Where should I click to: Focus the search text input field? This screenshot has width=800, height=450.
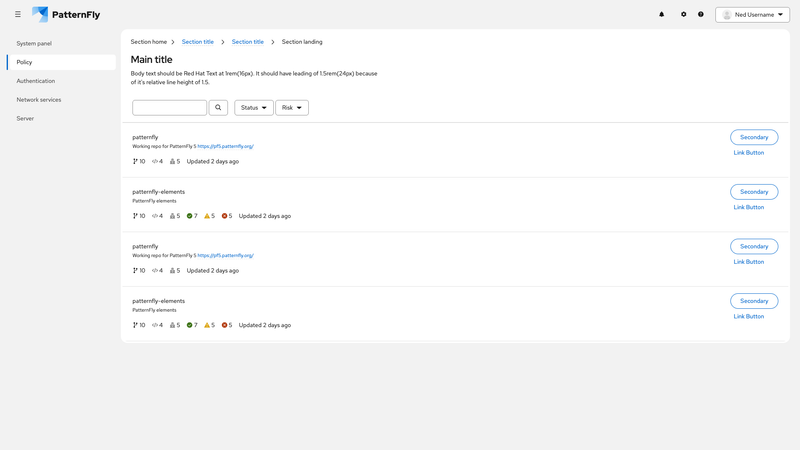[x=169, y=108]
